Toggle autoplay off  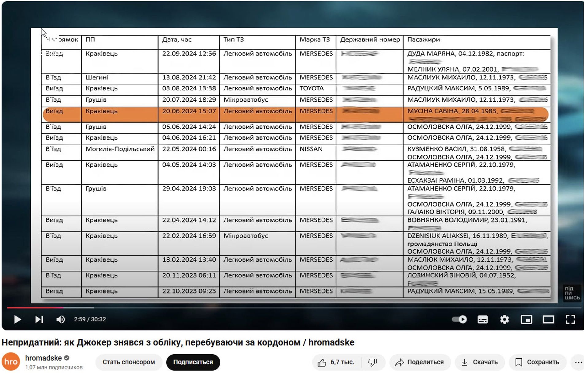[459, 319]
